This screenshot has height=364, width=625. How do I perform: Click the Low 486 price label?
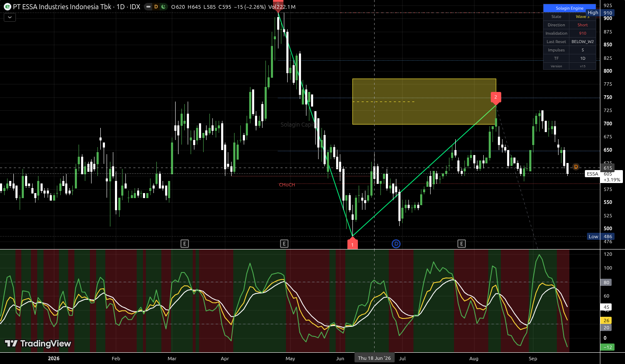(600, 237)
